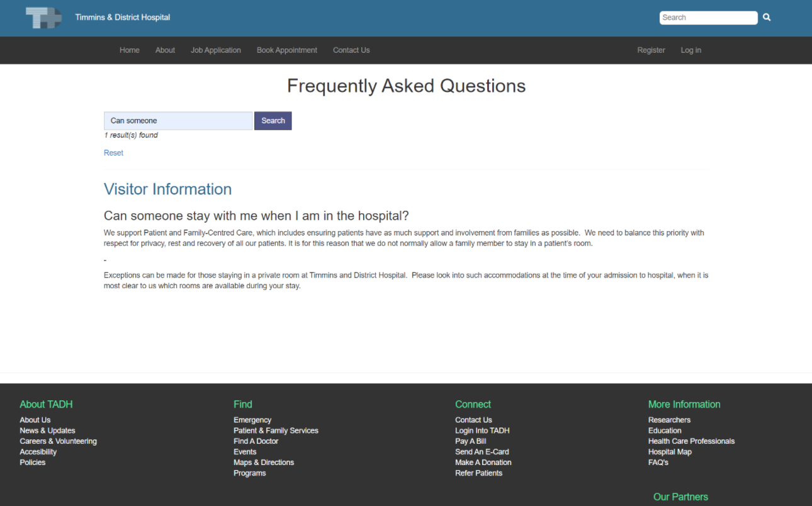Click the Timmins hospital logo icon
The width and height of the screenshot is (812, 506).
tap(43, 18)
